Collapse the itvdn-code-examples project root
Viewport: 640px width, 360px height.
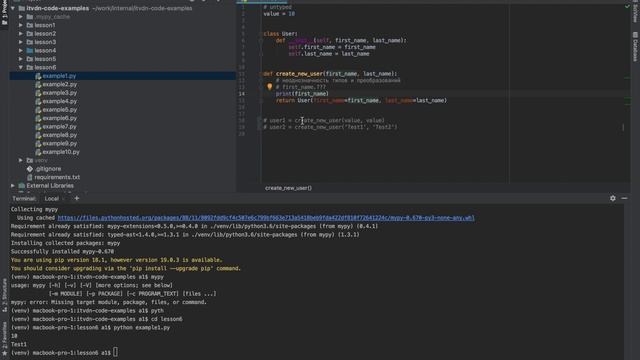13,8
